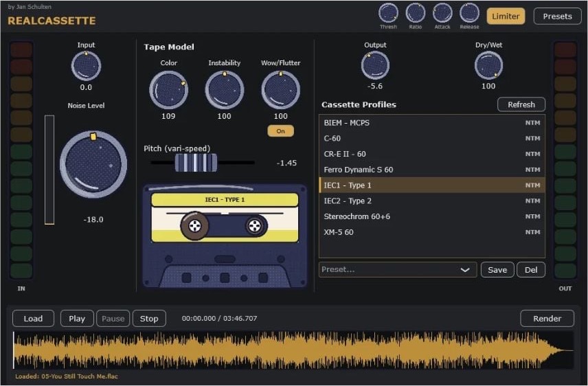The image size is (588, 386).
Task: Click the Color knob
Action: coord(168,90)
